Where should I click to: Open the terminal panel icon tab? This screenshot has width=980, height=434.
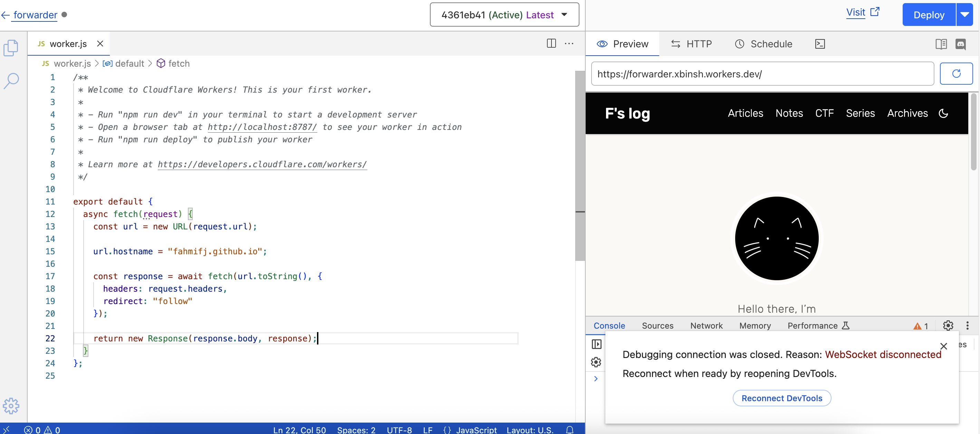click(x=820, y=44)
